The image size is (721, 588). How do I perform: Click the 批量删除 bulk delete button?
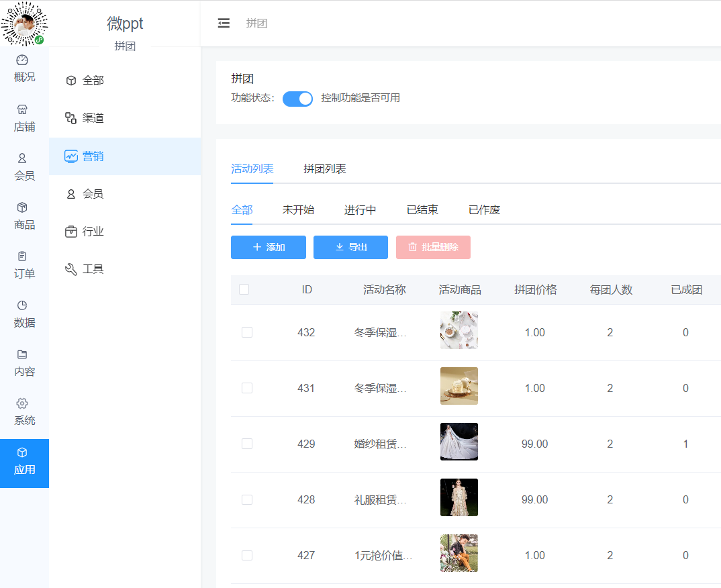coord(433,247)
